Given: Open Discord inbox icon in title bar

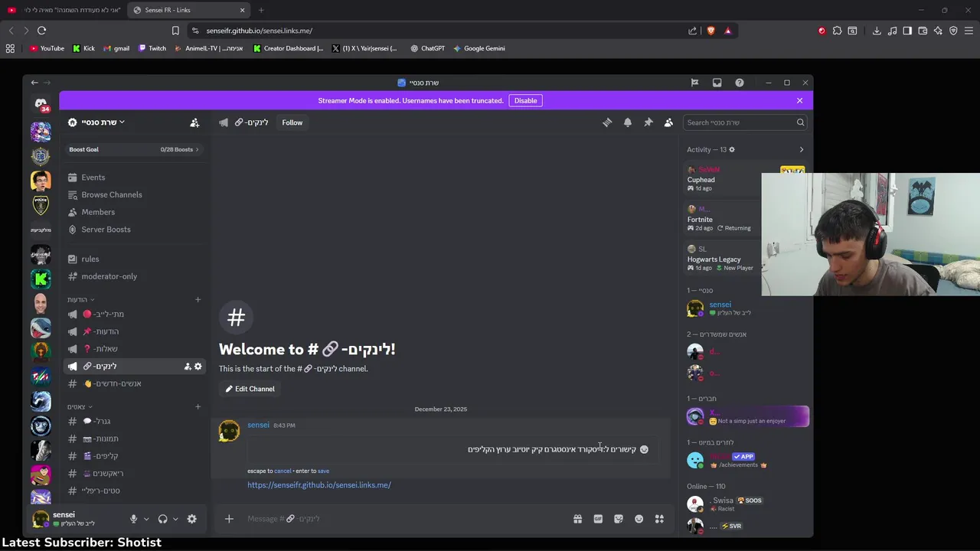Looking at the screenshot, I should coord(717,83).
